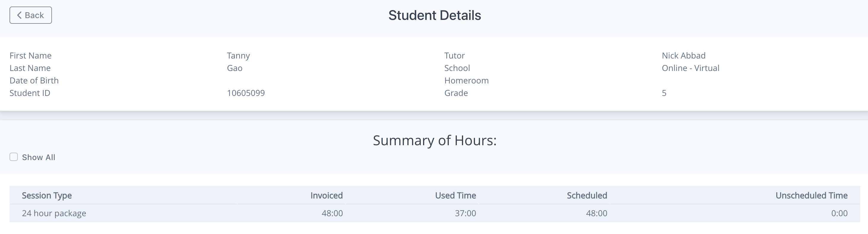Click the Invoiced value 48:00
Image resolution: width=868 pixels, height=234 pixels.
332,213
